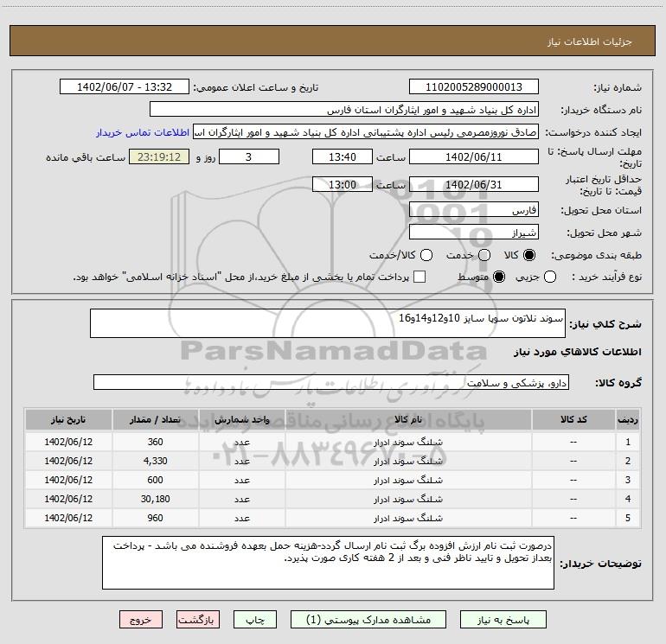Select the کالا/خدمت radio button
The image size is (666, 644).
[x=426, y=255]
